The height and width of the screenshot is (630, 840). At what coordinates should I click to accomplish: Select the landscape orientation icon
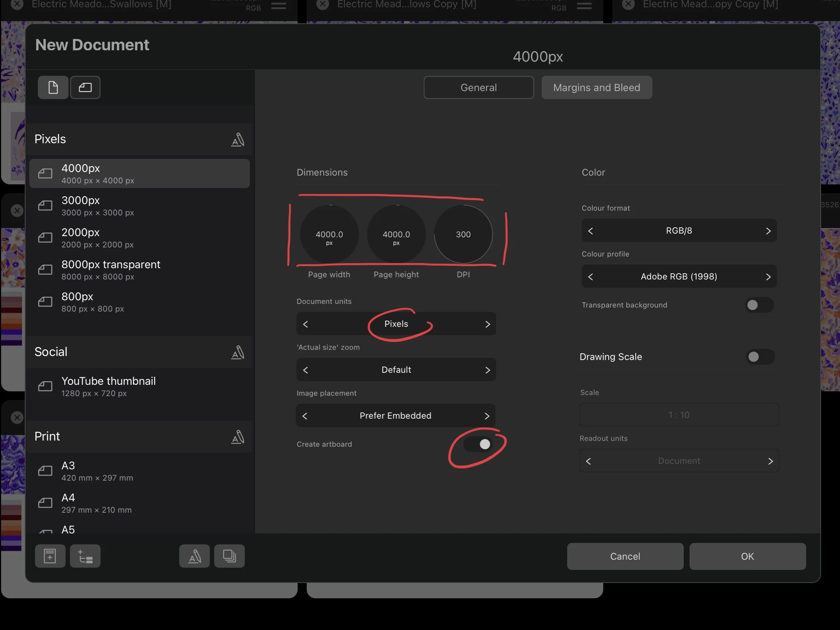click(x=85, y=87)
